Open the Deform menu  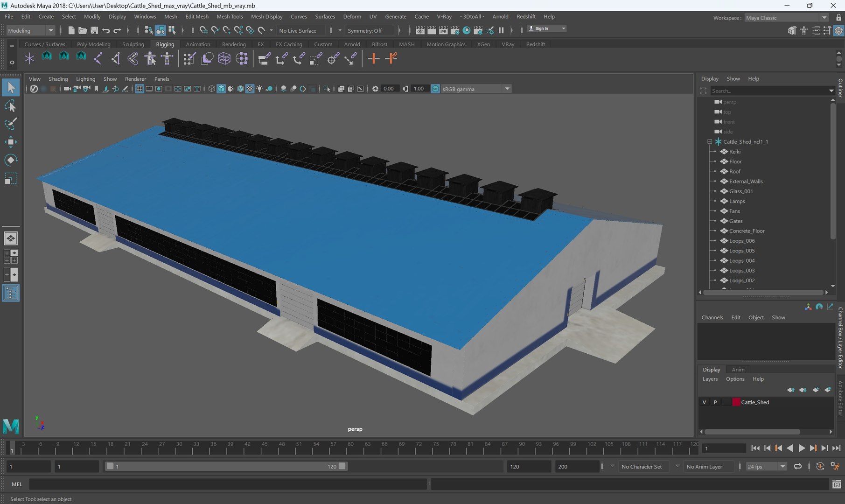(352, 16)
